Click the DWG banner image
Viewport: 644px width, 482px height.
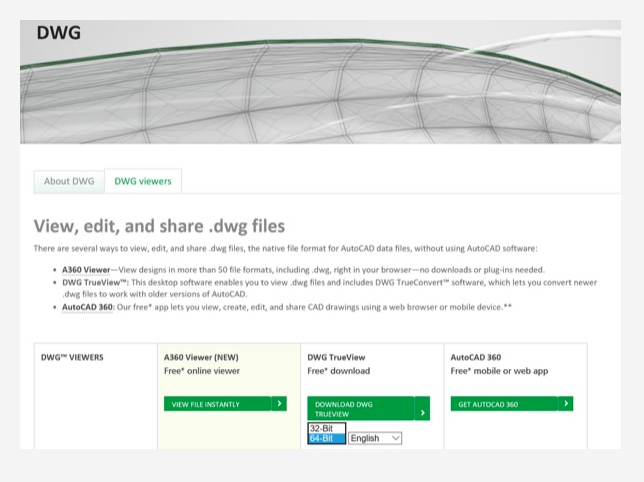coord(320,82)
